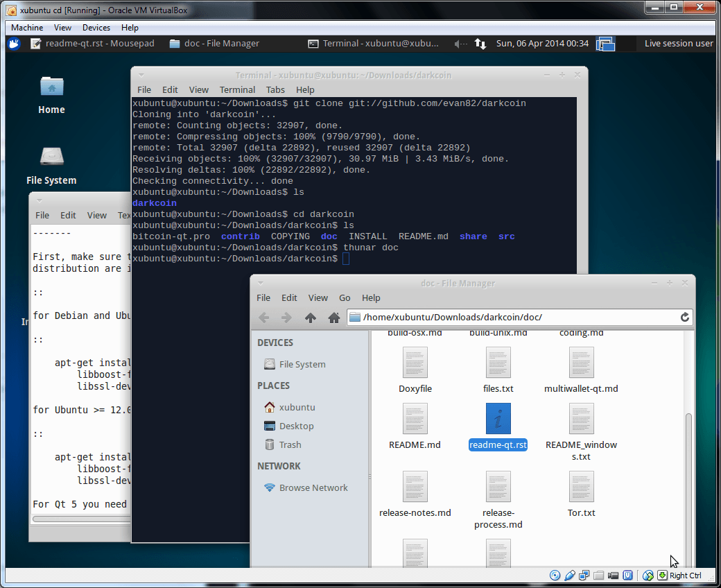Click VirtualBox network status icon
The image size is (721, 588).
click(584, 575)
